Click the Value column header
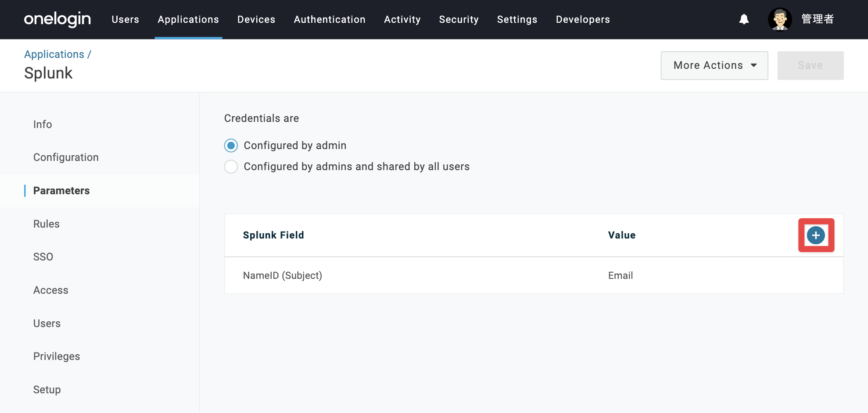Image resolution: width=868 pixels, height=413 pixels. pos(622,235)
